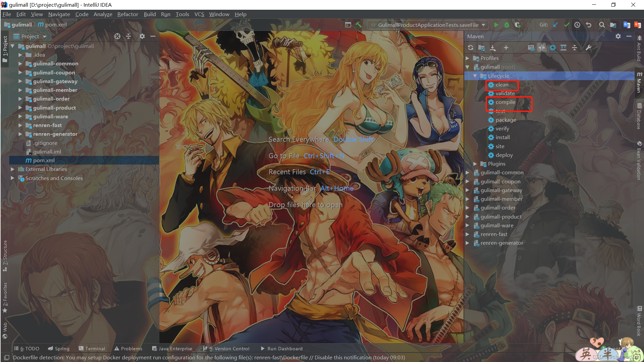644x362 pixels.
Task: Open Search Everywhere magnifier icon
Action: pos(602,25)
